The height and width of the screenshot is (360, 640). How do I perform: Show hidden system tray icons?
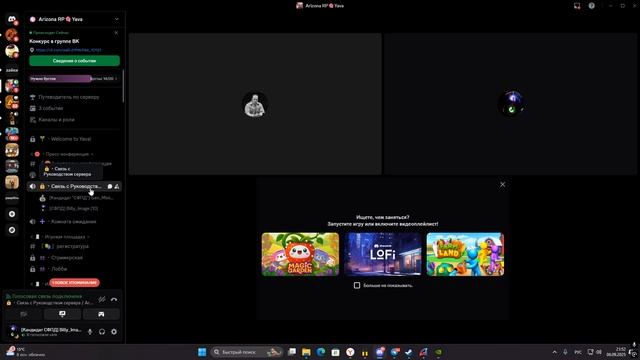554,352
